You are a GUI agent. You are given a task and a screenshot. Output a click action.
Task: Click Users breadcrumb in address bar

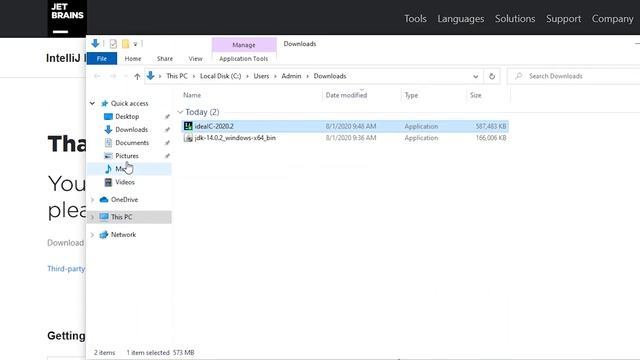(261, 76)
